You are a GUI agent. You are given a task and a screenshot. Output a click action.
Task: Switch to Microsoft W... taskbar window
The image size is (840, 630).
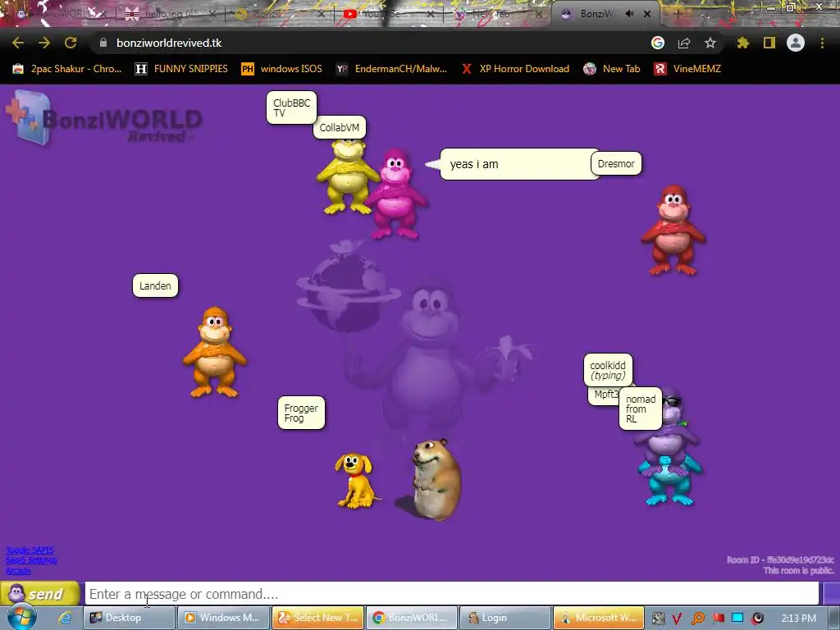598,618
